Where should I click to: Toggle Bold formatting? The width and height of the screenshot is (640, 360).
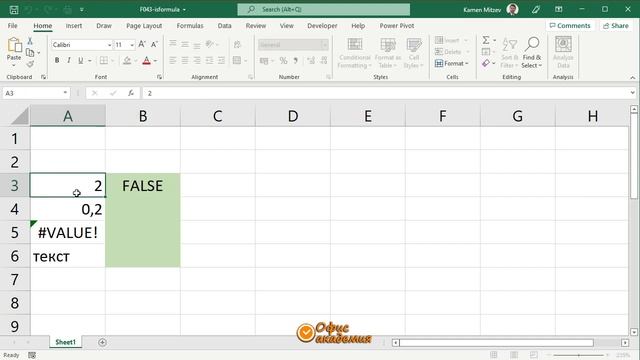[x=57, y=60]
